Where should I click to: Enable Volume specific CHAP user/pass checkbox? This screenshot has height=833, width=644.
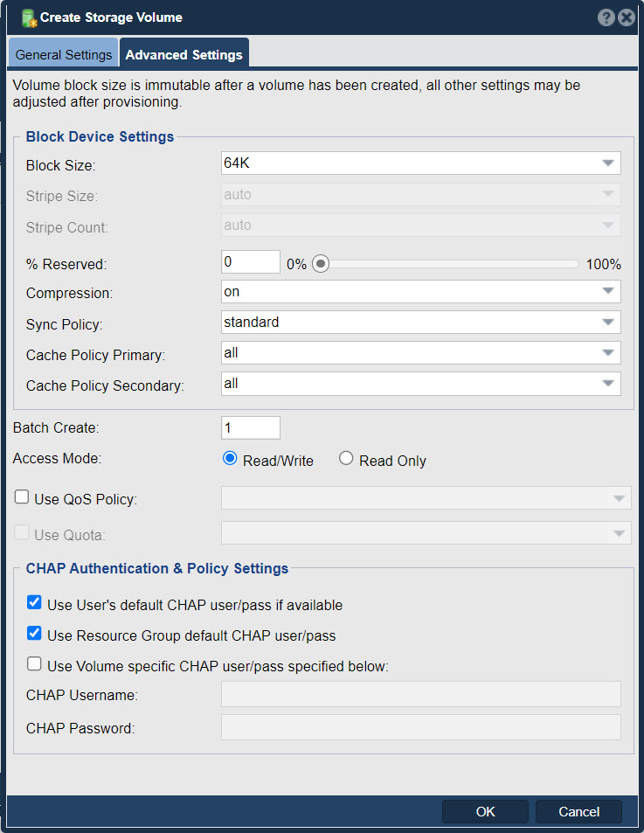click(x=34, y=664)
